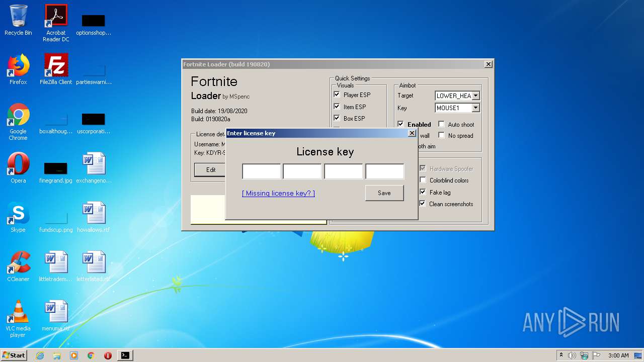Select the optionsshop... desktop file
This screenshot has height=362, width=644.
[94, 25]
